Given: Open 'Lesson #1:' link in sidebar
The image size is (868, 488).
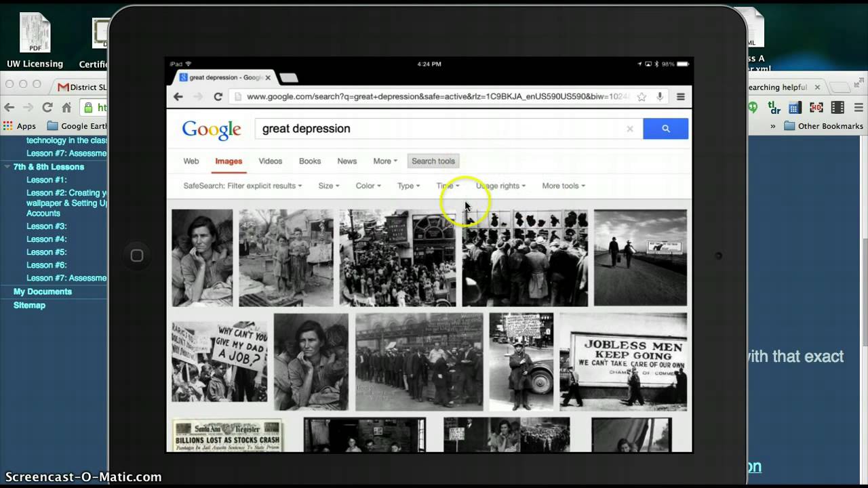Looking at the screenshot, I should (x=46, y=180).
